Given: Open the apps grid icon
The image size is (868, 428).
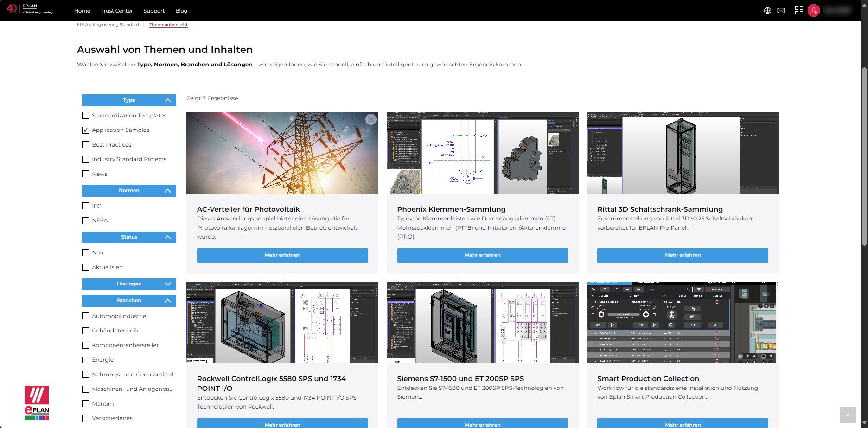Looking at the screenshot, I should tap(799, 11).
